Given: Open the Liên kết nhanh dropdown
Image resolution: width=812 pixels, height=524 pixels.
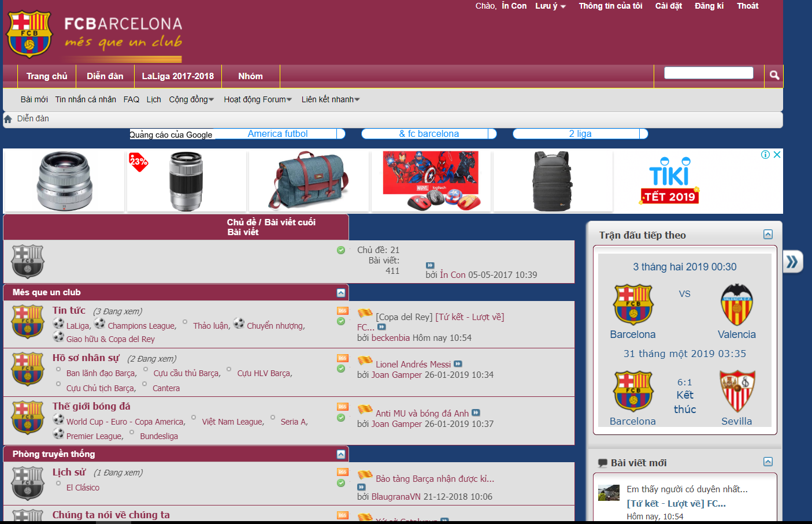Looking at the screenshot, I should (331, 99).
